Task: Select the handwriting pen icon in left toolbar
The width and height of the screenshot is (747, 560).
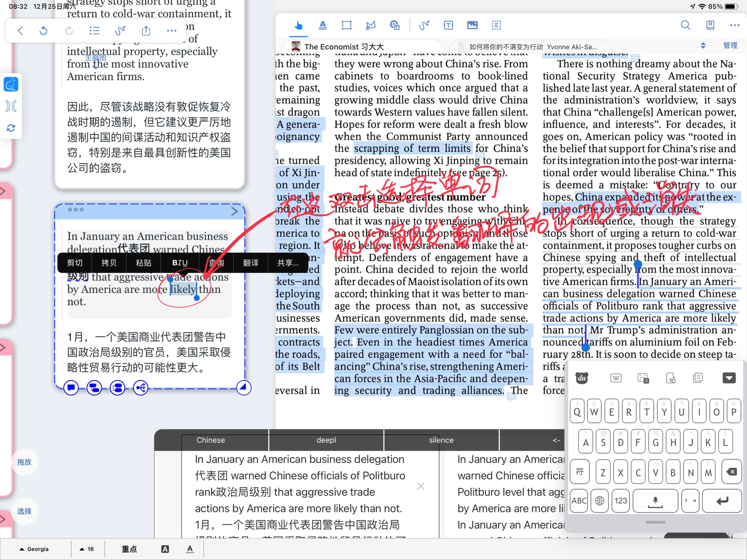Action: click(120, 31)
